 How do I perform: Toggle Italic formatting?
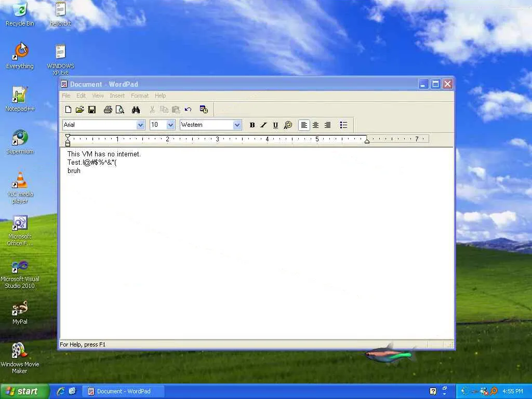pos(263,125)
